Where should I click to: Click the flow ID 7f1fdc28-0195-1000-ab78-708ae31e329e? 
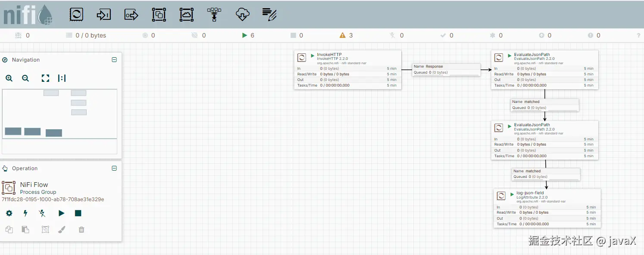[x=53, y=199]
